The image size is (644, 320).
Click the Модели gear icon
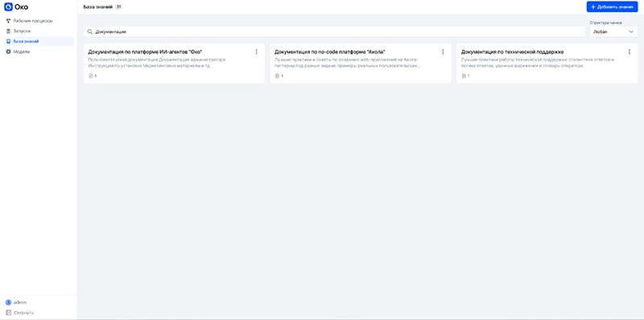8,52
